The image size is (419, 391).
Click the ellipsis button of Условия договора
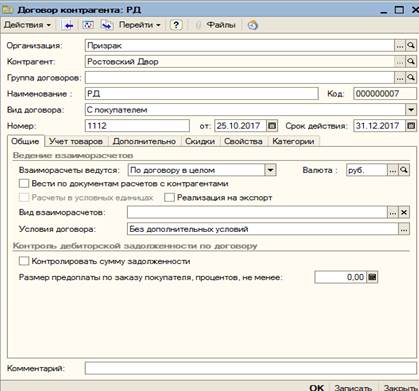tap(404, 229)
